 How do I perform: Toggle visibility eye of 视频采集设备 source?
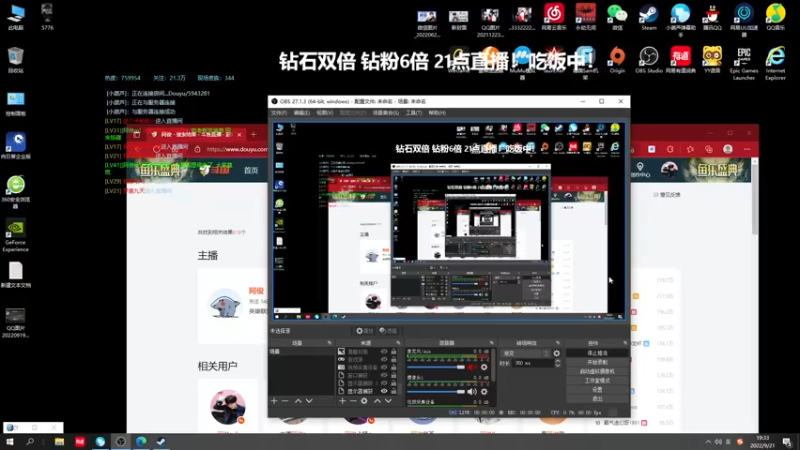(x=384, y=367)
